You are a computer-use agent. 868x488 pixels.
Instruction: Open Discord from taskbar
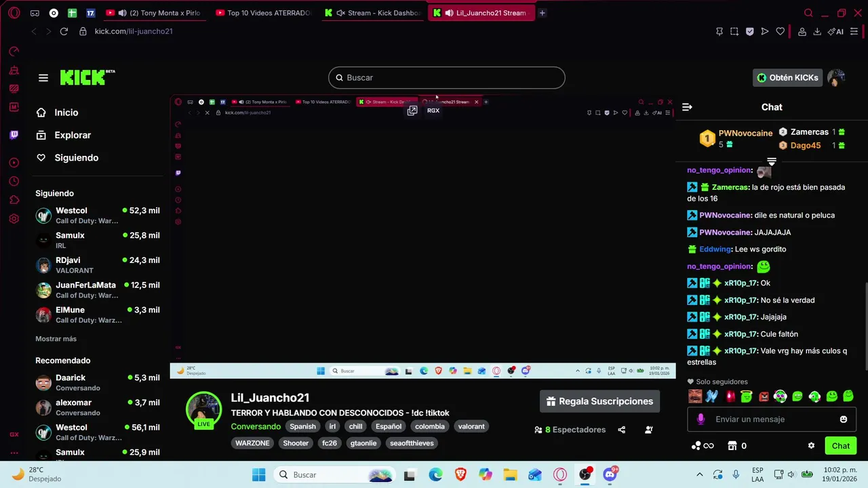610,474
